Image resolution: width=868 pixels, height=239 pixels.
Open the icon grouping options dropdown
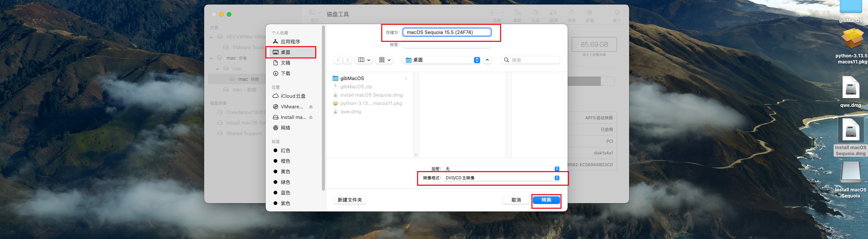click(384, 60)
